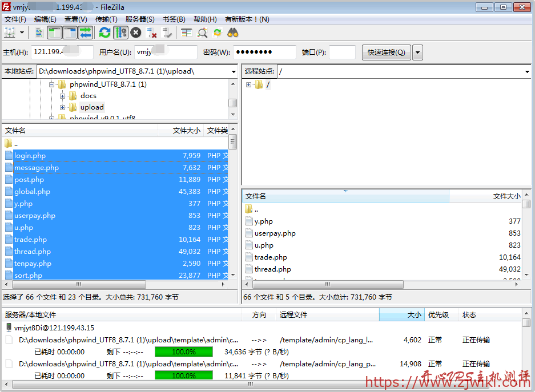The image size is (535, 392).
Task: Expand the docs folder in local tree
Action: click(63, 96)
